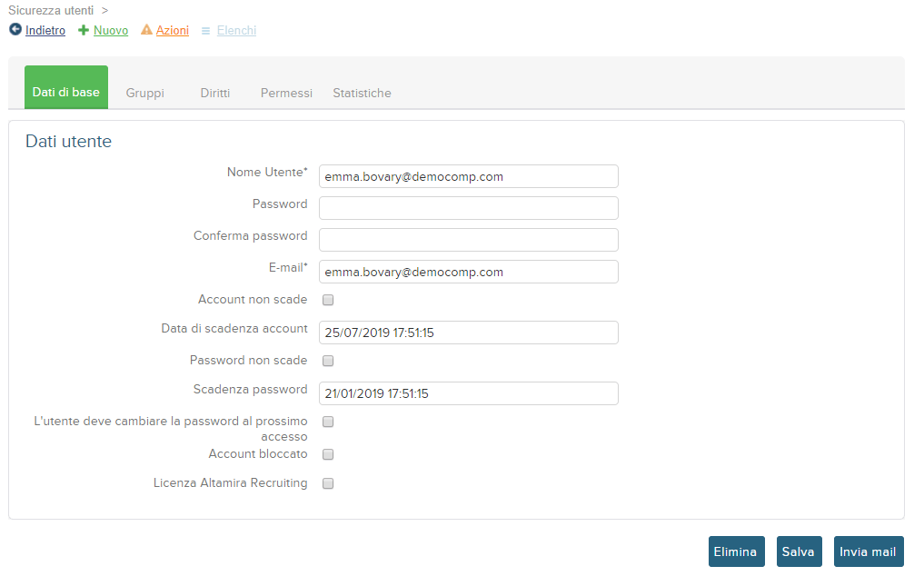Click the orange warning Azioni icon
Image resolution: width=924 pixels, height=586 pixels.
[147, 29]
